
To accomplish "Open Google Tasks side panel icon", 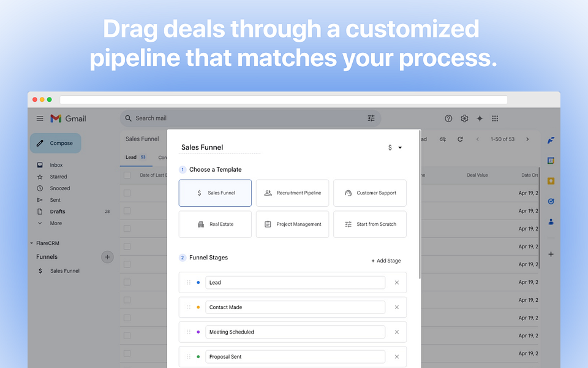I will tap(551, 201).
